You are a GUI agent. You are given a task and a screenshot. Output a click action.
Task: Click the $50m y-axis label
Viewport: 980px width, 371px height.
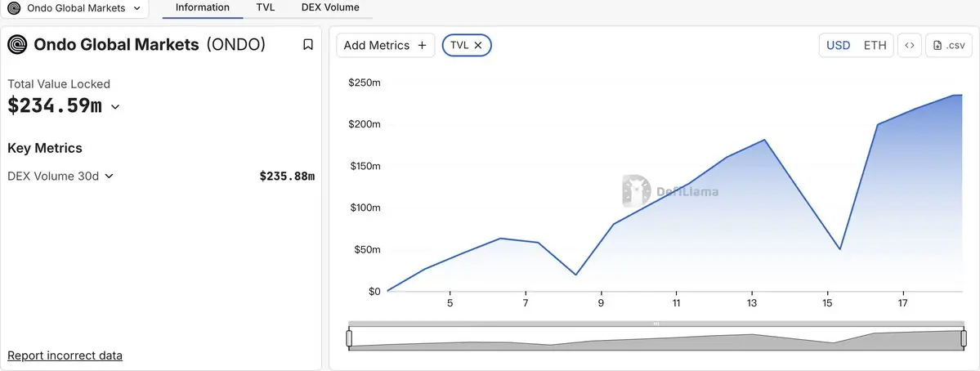[x=367, y=249]
